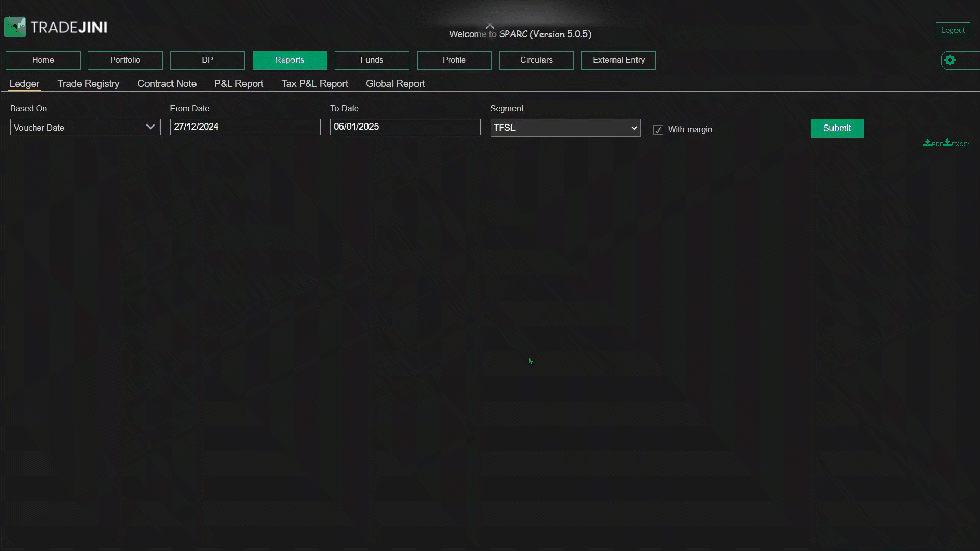Uncheck the With margin checkbox

pyautogui.click(x=657, y=130)
